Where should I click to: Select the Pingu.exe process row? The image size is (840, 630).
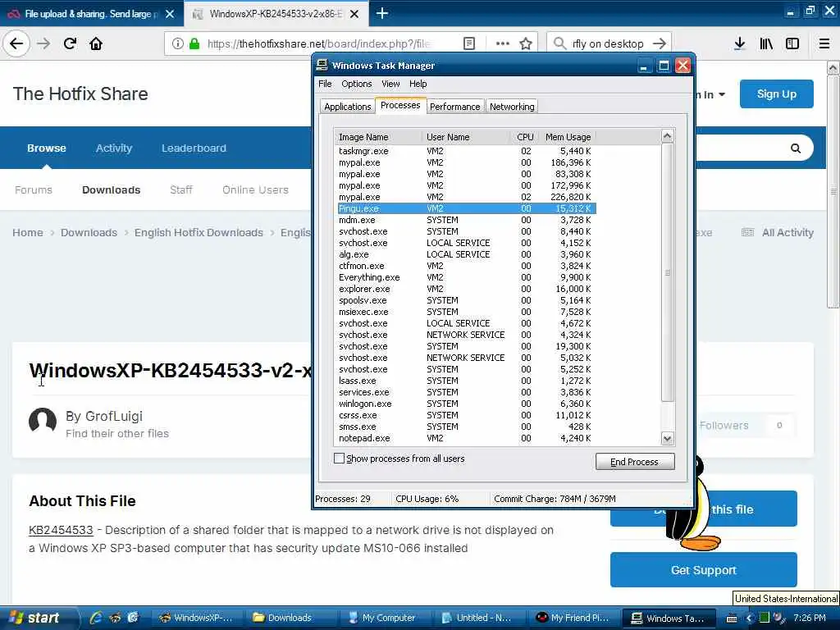[466, 208]
